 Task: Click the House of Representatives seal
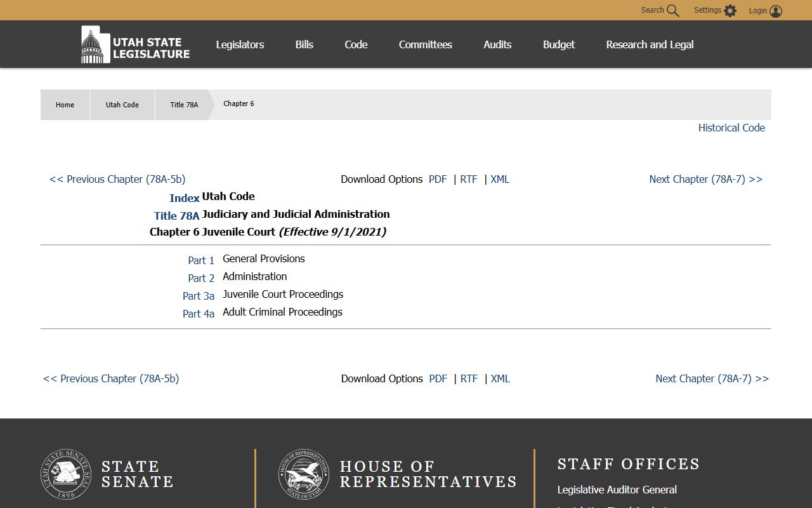click(304, 474)
